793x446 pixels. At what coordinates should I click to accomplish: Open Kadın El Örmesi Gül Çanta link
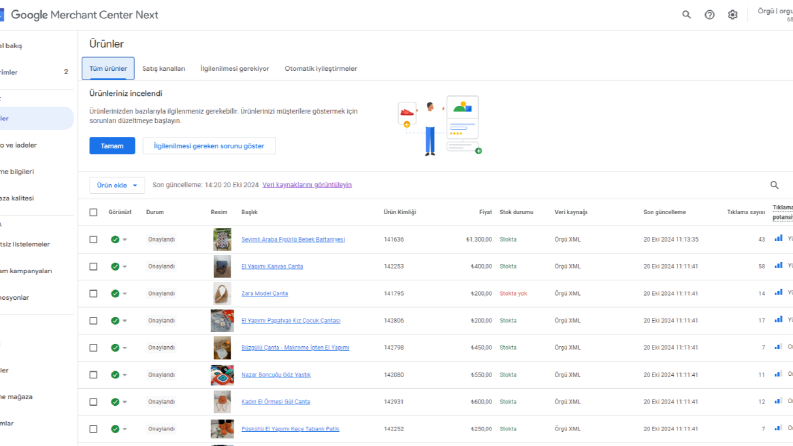(x=276, y=402)
